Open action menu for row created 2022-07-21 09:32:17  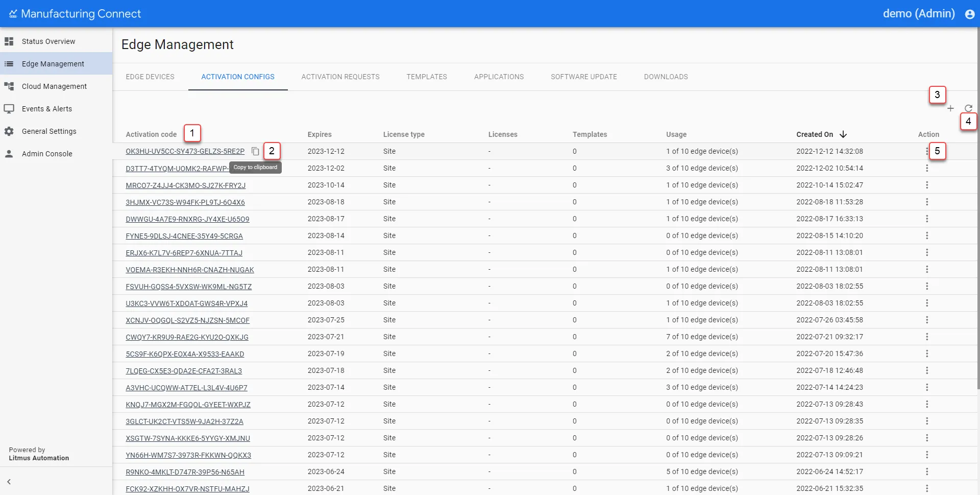[927, 337]
